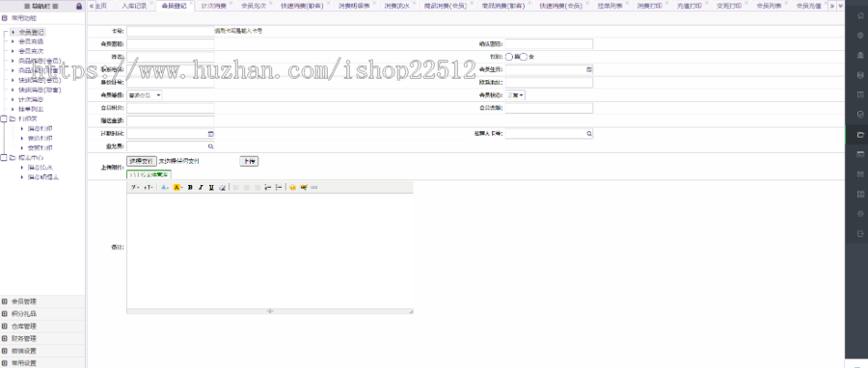Open the font family dropdown in editor
This screenshot has width=868, height=368.
135,187
